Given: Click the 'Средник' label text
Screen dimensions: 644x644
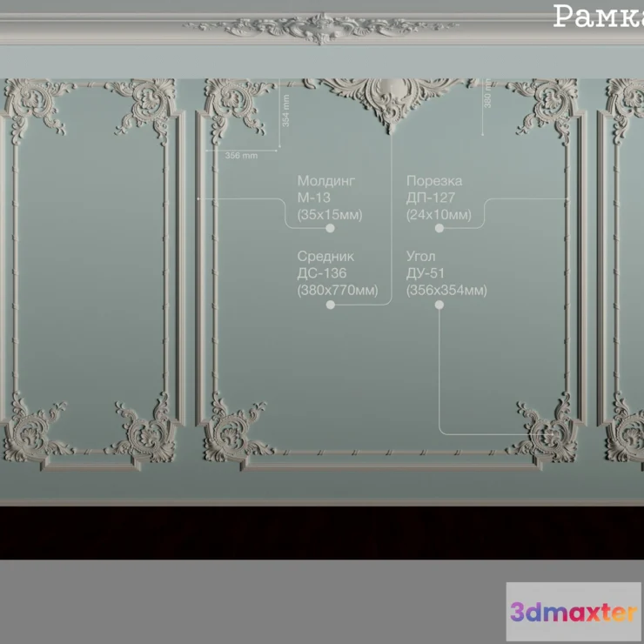Looking at the screenshot, I should coord(325,256).
